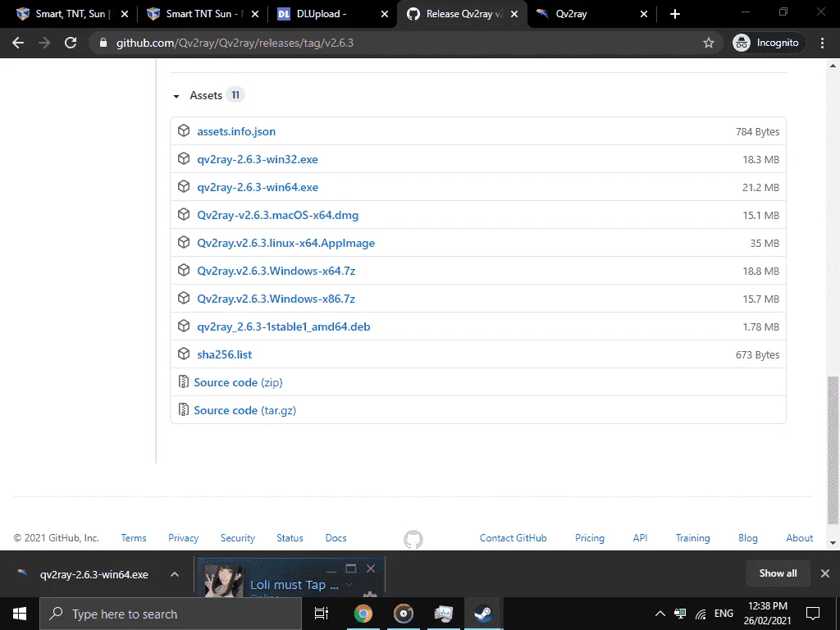Open the API footer link

[x=640, y=538]
